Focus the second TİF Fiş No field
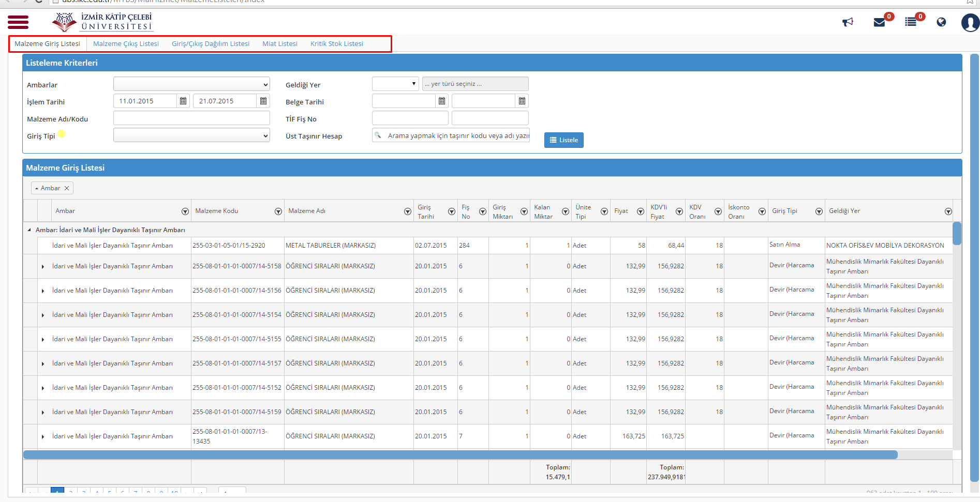The image size is (980, 502). tap(490, 118)
